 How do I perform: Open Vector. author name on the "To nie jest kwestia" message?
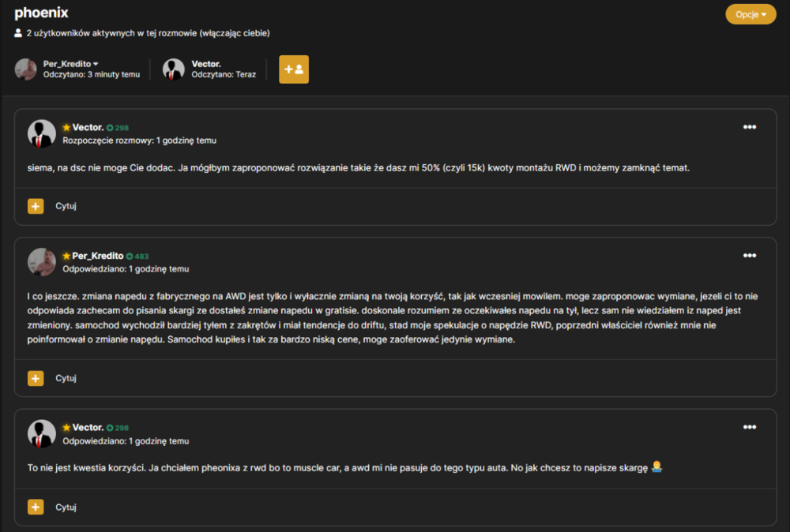[88, 427]
